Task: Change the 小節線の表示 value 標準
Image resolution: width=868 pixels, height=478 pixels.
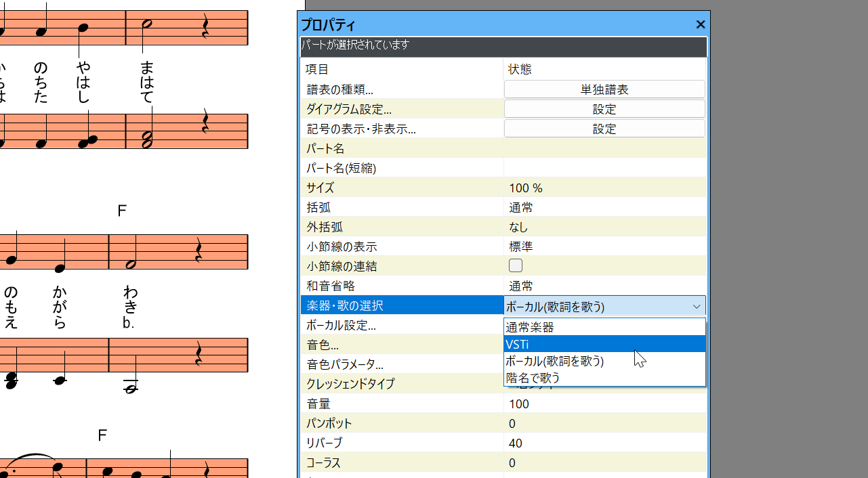Action: 604,247
